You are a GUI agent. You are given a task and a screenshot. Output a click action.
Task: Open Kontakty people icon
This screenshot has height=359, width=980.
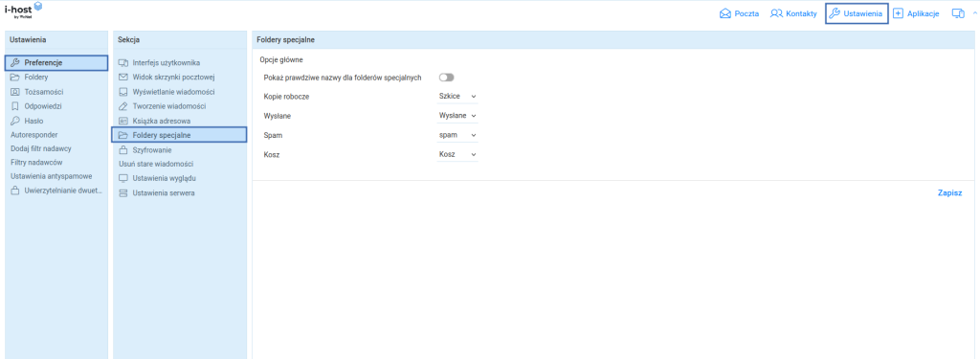pos(776,13)
